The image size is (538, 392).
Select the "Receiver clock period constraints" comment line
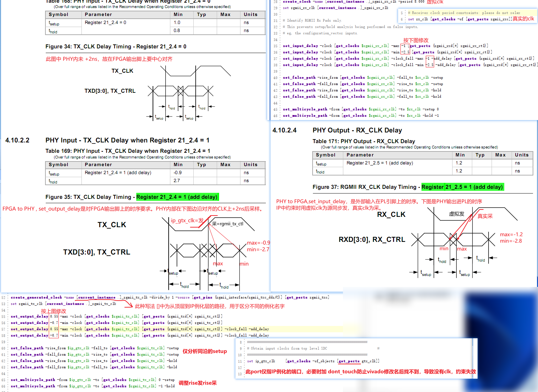coord(464,13)
